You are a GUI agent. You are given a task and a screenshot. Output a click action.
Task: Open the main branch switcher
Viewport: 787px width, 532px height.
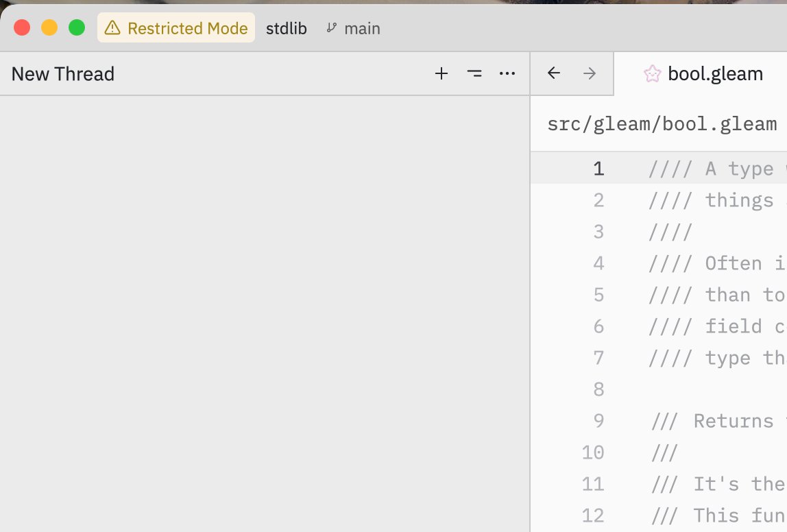(353, 29)
